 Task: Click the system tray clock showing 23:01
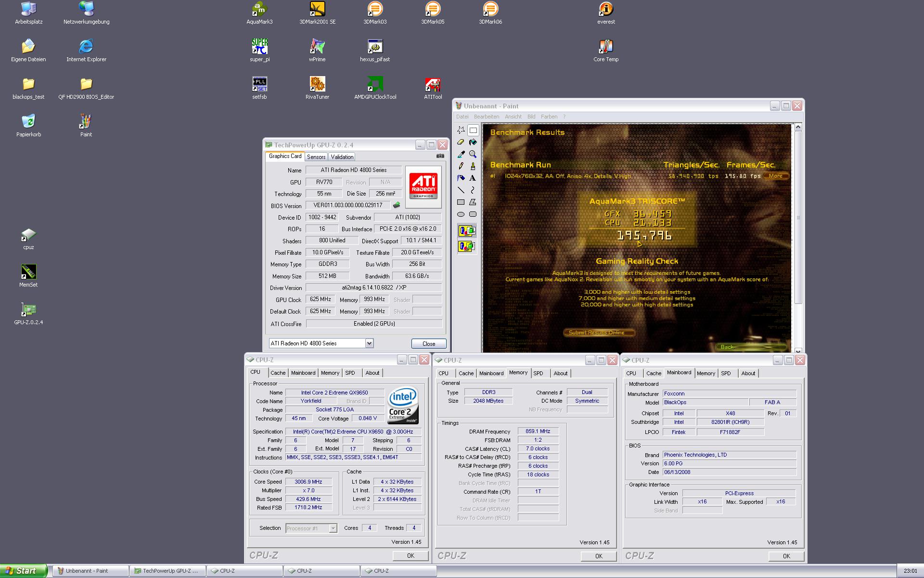[x=911, y=571]
